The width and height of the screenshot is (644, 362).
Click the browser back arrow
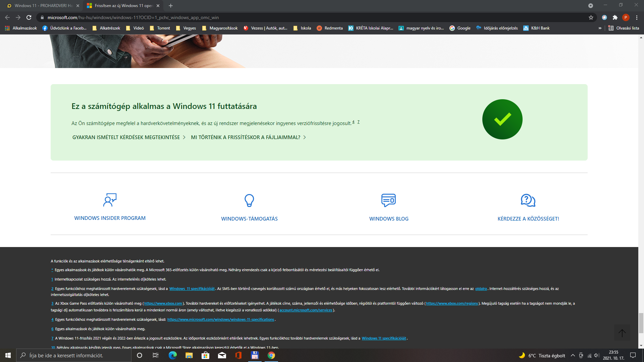pyautogui.click(x=7, y=17)
